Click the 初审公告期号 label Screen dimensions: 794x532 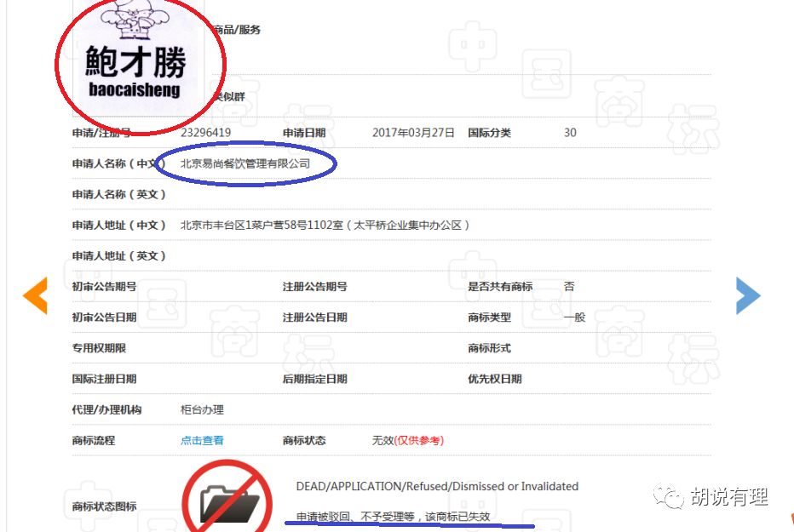coord(104,287)
